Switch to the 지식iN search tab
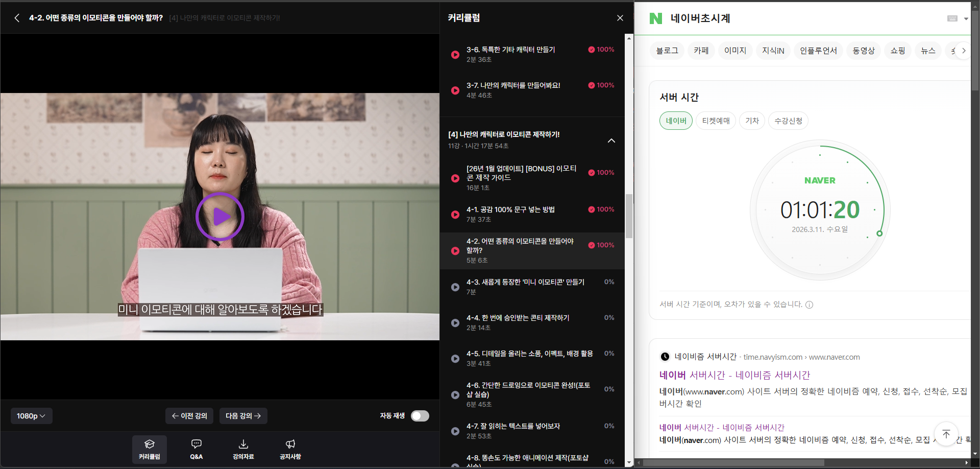The image size is (980, 469). pos(773,51)
